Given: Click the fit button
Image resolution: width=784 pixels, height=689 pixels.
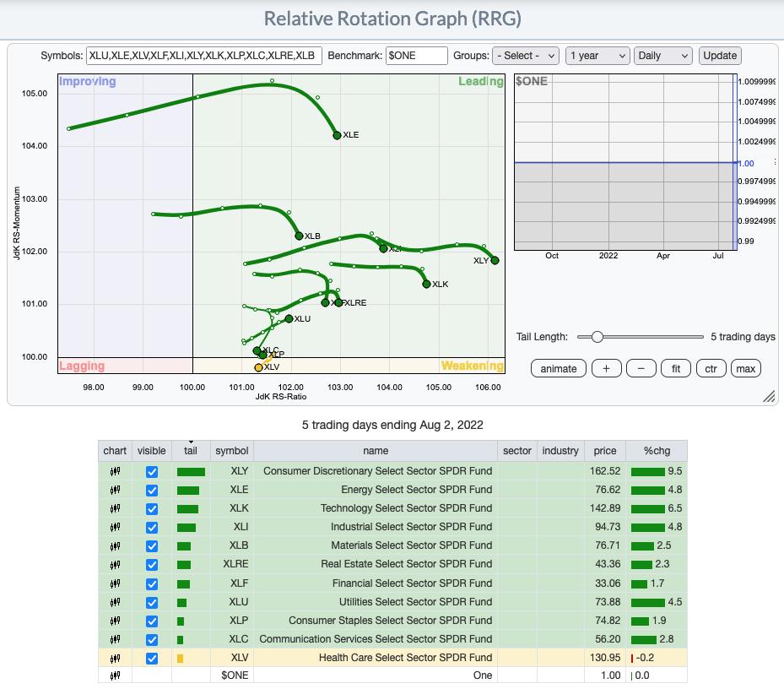Looking at the screenshot, I should click(676, 369).
